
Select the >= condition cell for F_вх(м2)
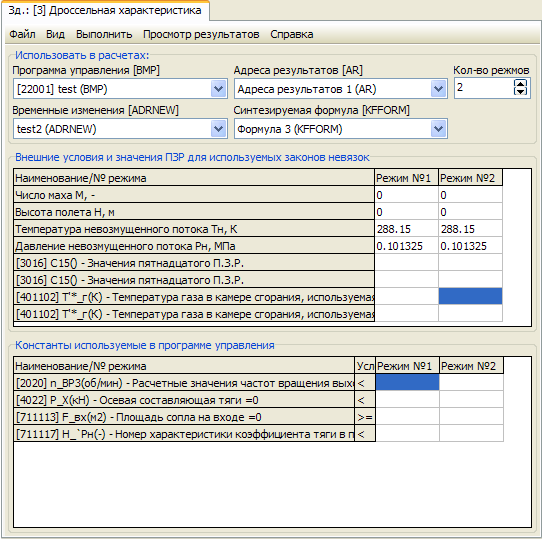365,417
